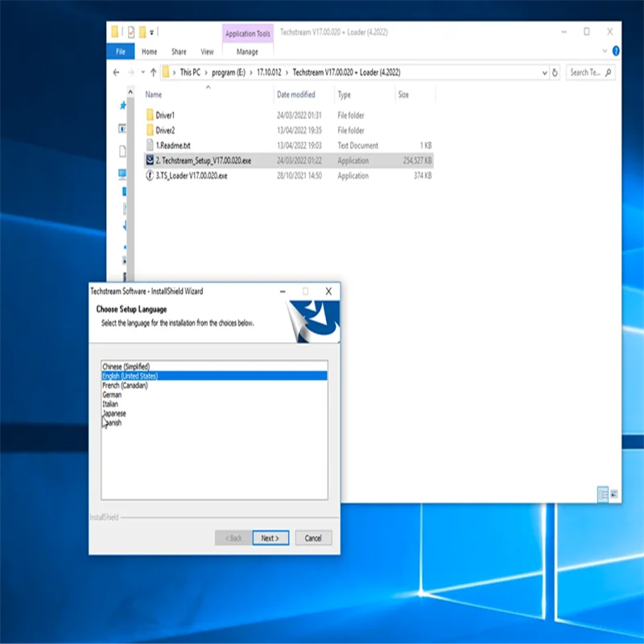Open the quick access toolbar customize dropdown
The width and height of the screenshot is (644, 644).
151,32
